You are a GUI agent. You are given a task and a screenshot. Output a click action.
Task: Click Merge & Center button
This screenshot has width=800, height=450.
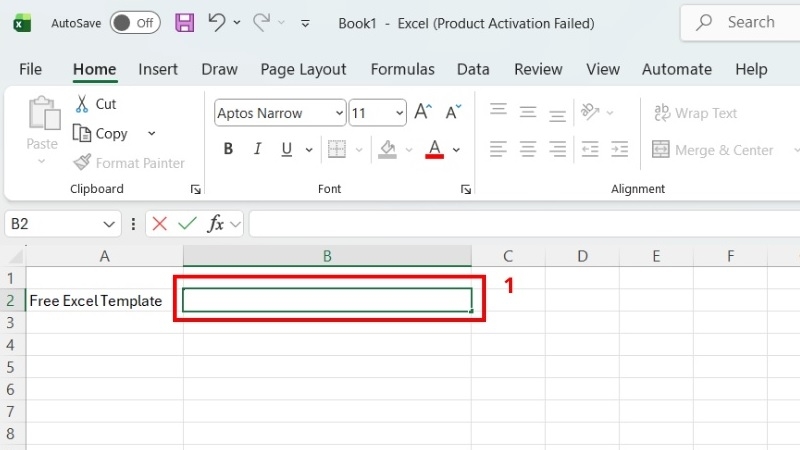coord(713,150)
